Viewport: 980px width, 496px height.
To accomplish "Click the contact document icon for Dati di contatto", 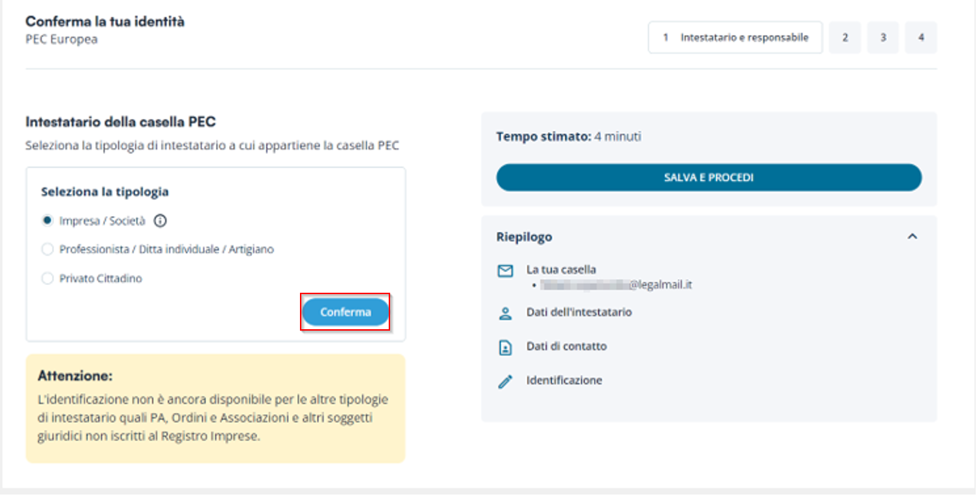I will [x=505, y=347].
